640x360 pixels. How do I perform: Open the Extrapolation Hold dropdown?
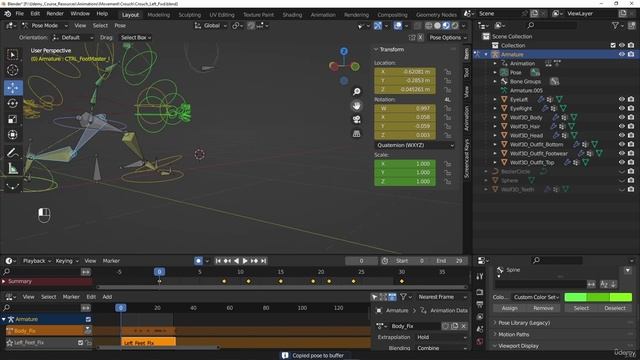pyautogui.click(x=441, y=337)
